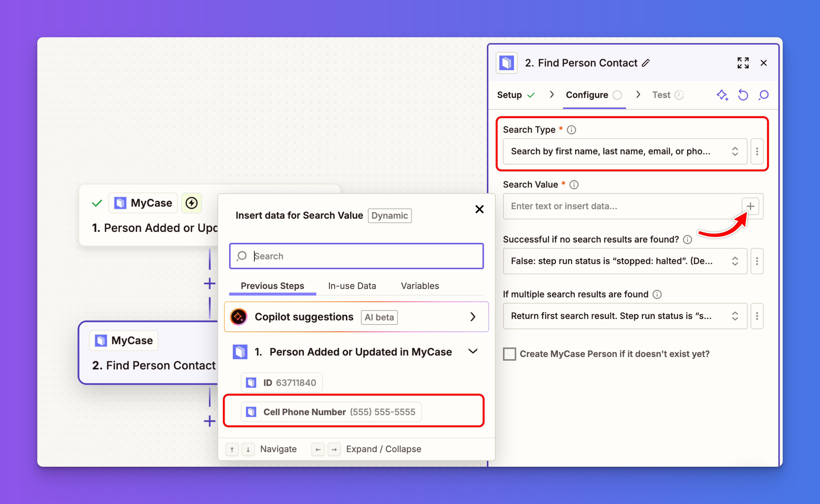820x504 pixels.
Task: Click the pencil icon to rename step
Action: (646, 63)
